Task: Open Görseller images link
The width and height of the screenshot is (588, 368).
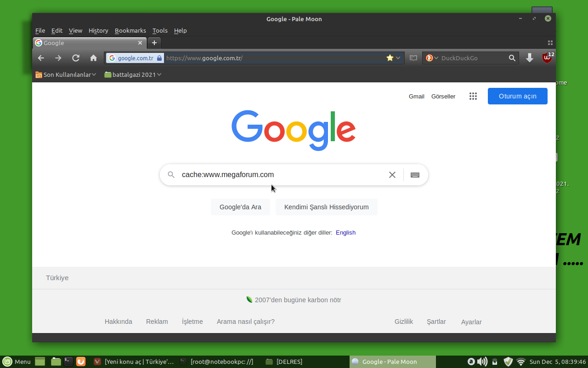Action: point(443,96)
